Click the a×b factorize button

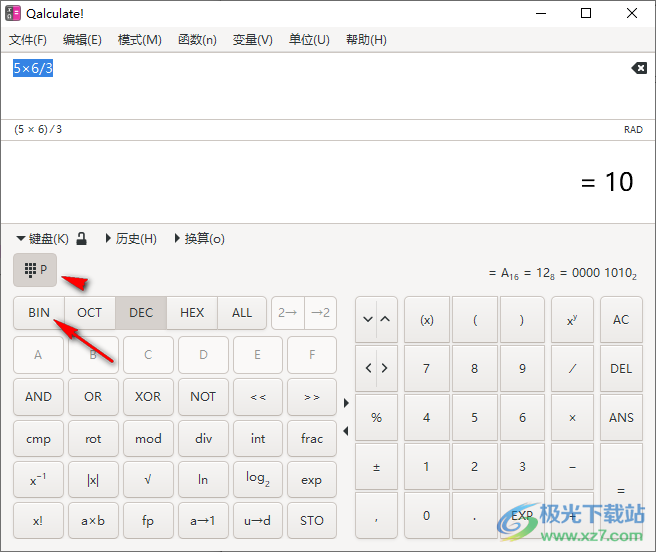pos(93,521)
